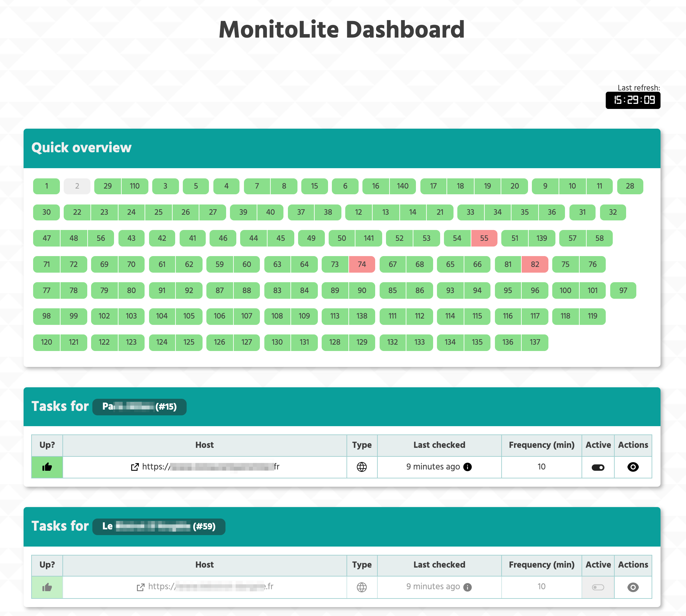Open the external link icon in #15 host row
Image resolution: width=686 pixels, height=616 pixels.
pyautogui.click(x=135, y=467)
